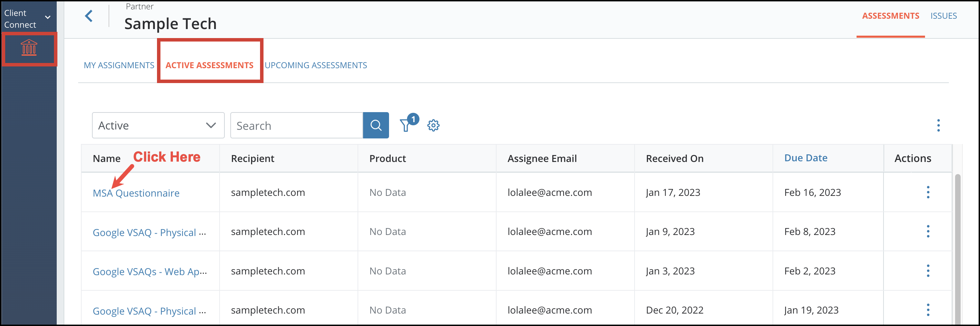Click sampletech.com in MSA Questionnaire row
The width and height of the screenshot is (980, 326).
point(268,193)
